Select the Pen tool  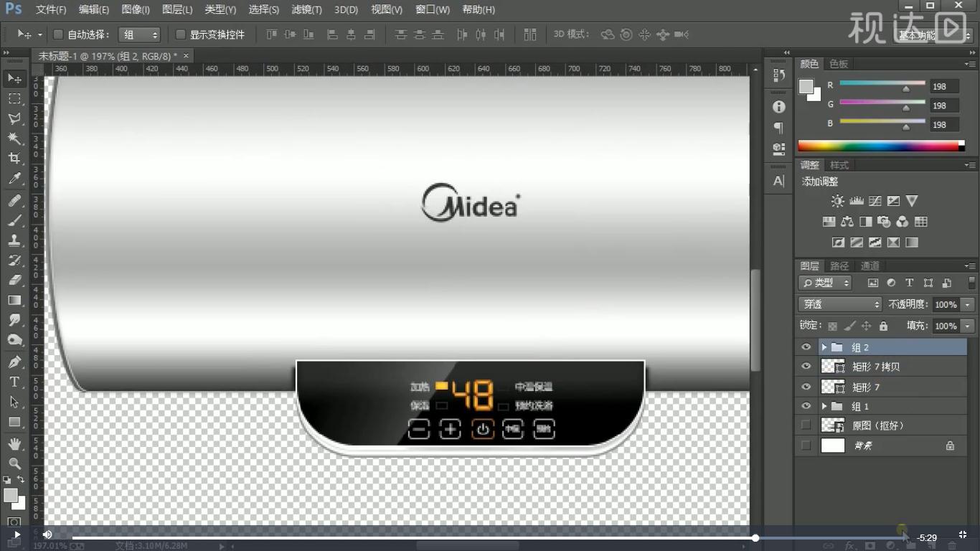coord(14,362)
